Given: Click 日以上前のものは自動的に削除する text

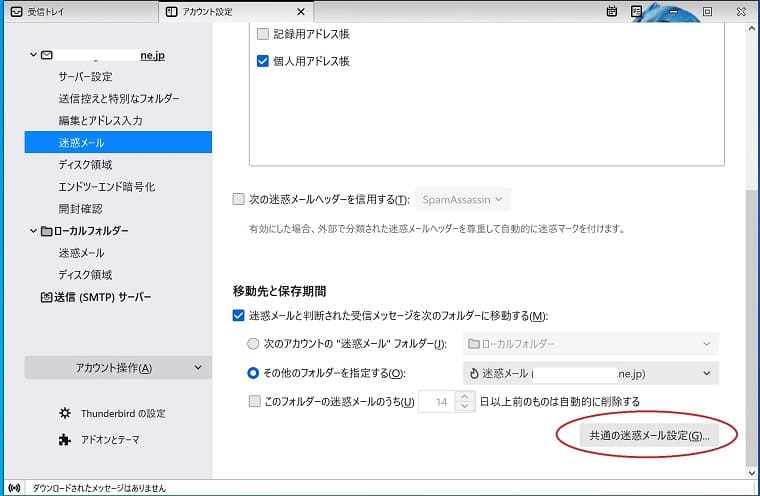Looking at the screenshot, I should point(560,401).
